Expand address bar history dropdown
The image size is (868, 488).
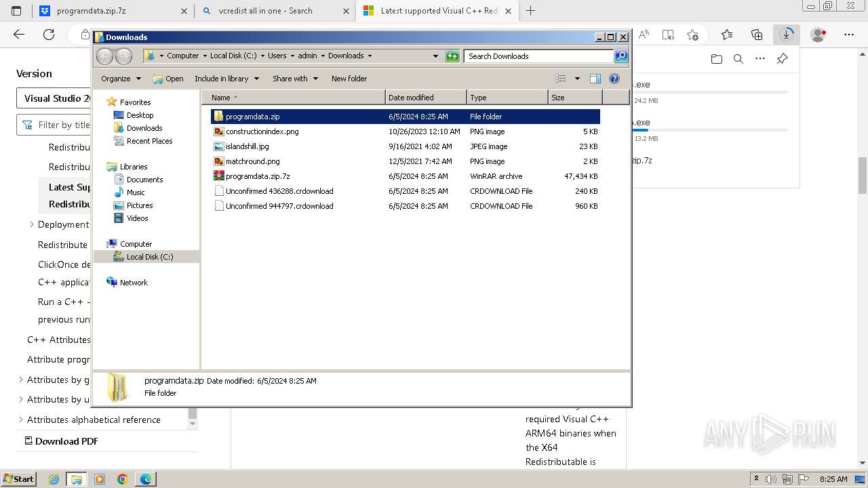coord(435,56)
